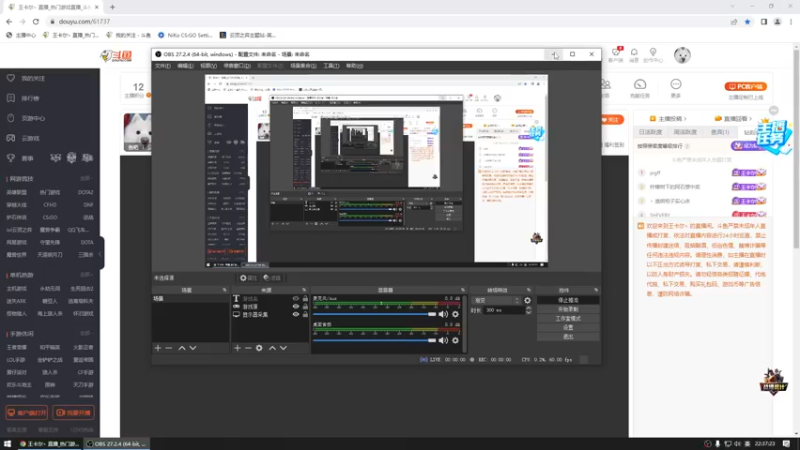Screen dimensions: 800x450
Task: Open source properties gear in the Sources toolbar
Action: [259, 348]
